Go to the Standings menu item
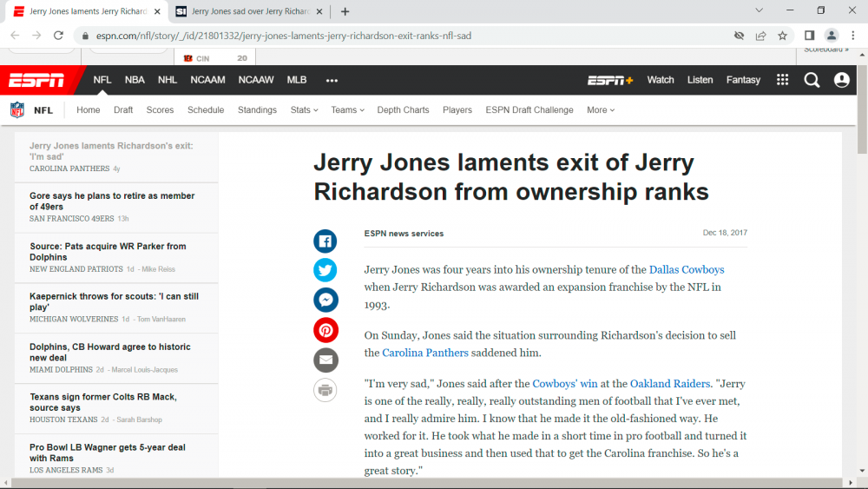Screen dimensions: 868x489 [x=257, y=110]
